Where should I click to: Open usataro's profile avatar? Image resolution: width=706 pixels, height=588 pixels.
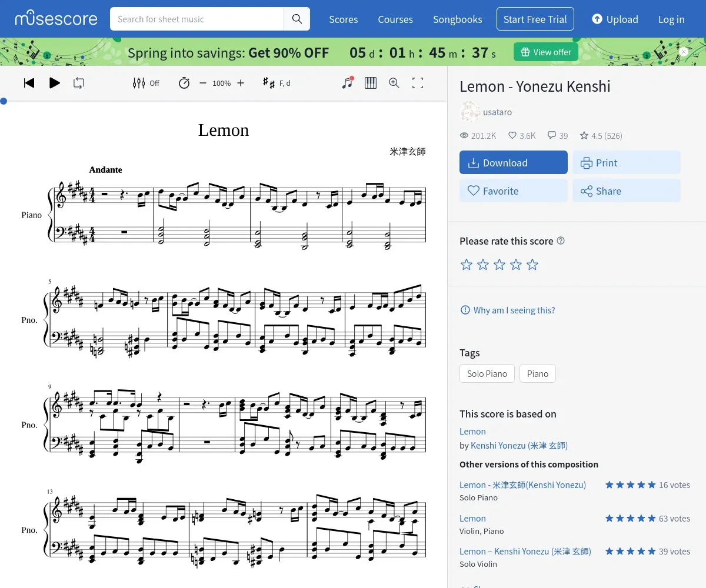coord(469,112)
